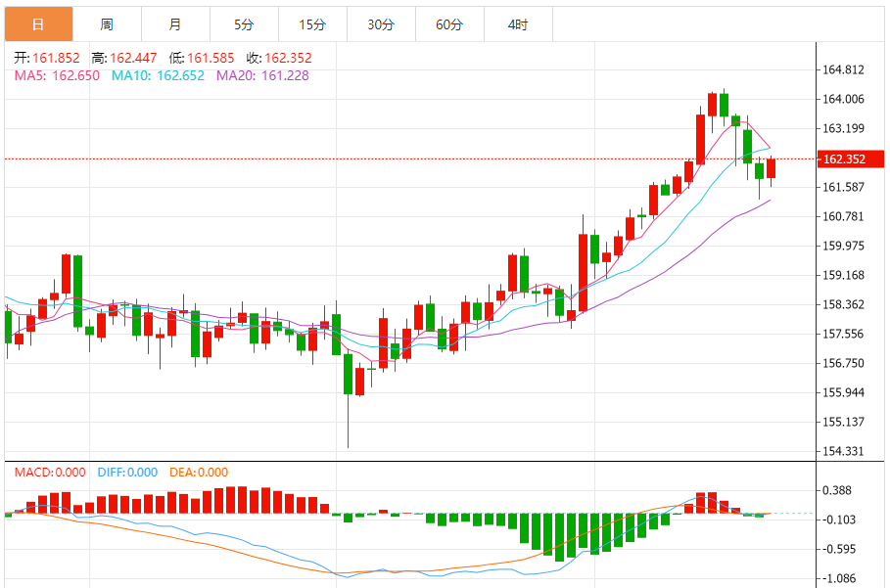
Task: Click the 收:162.352 close price value
Action: click(279, 58)
